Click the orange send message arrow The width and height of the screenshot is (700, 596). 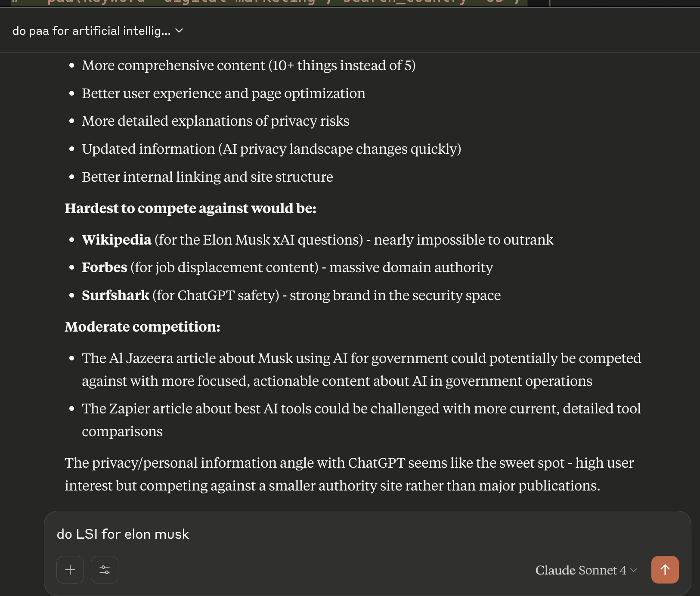pyautogui.click(x=665, y=569)
